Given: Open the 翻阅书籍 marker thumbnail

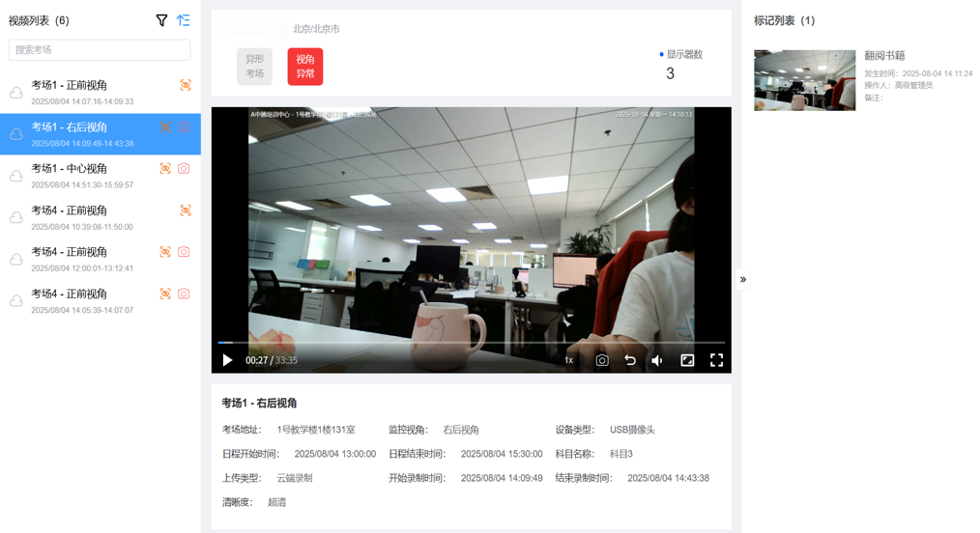Looking at the screenshot, I should 804,80.
